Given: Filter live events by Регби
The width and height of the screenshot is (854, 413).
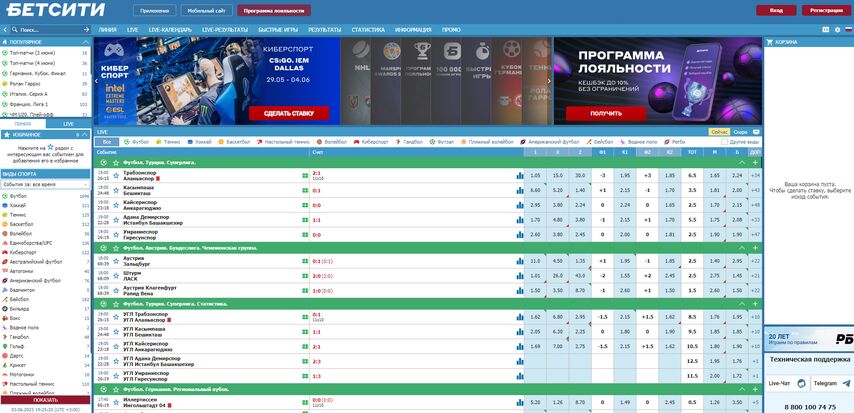Looking at the screenshot, I should click(674, 142).
